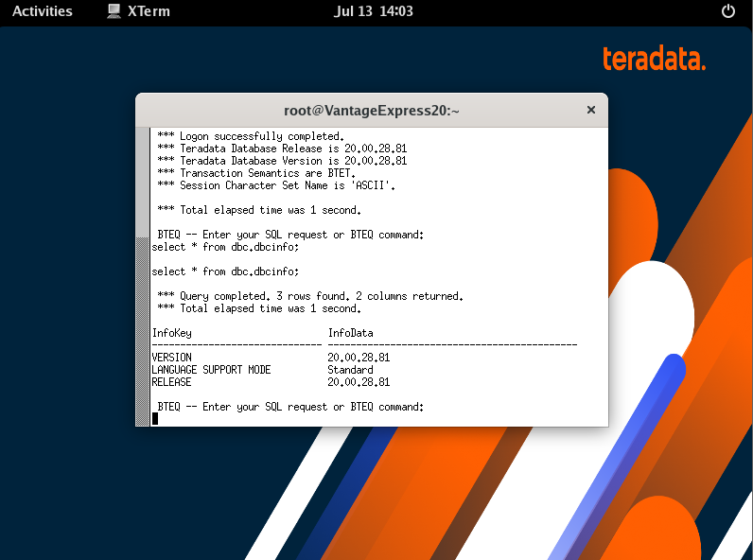The image size is (753, 560).
Task: Click the VERSION row in query output
Action: coord(271,358)
